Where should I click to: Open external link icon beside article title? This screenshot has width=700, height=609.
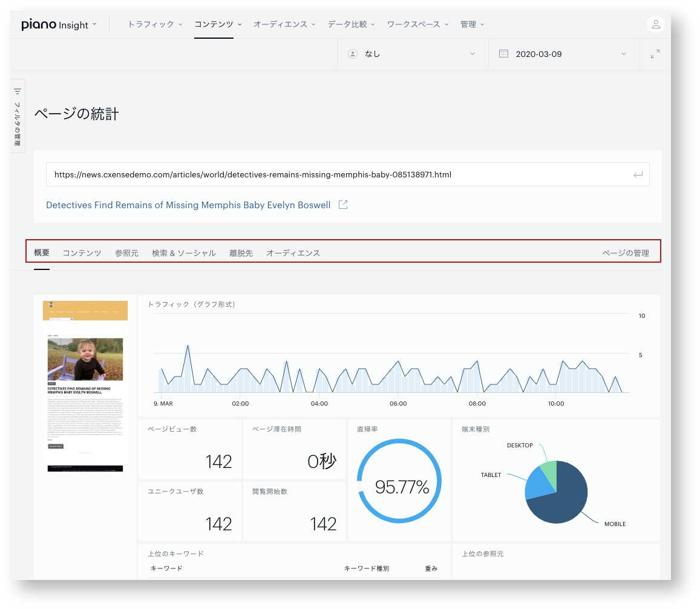coord(343,205)
